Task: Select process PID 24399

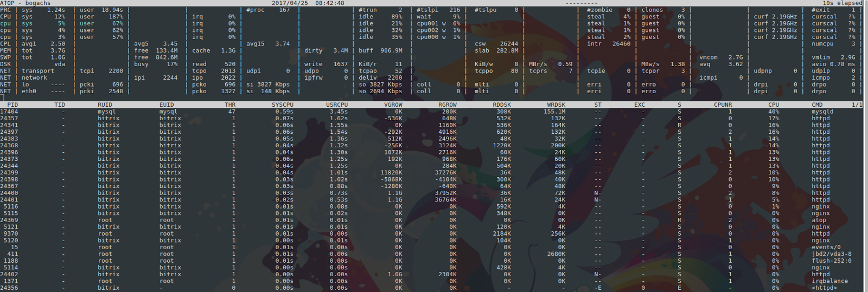Action: pos(9,172)
